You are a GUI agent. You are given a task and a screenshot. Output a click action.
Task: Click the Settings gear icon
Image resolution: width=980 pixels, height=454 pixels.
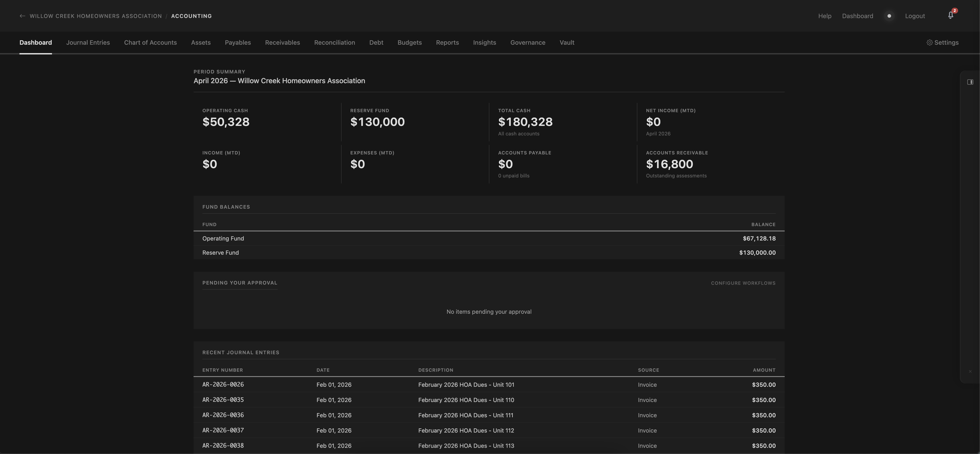point(929,43)
